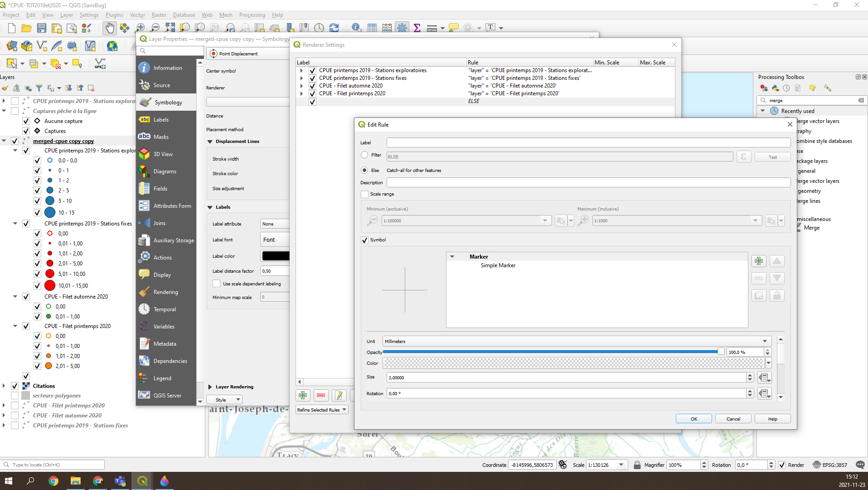This screenshot has height=490, width=868.
Task: Click the Refresh map icon
Action: (x=334, y=28)
